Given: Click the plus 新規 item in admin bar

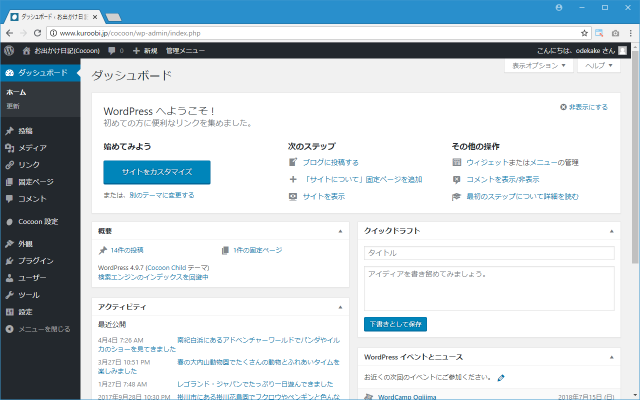Looking at the screenshot, I should 144,49.
